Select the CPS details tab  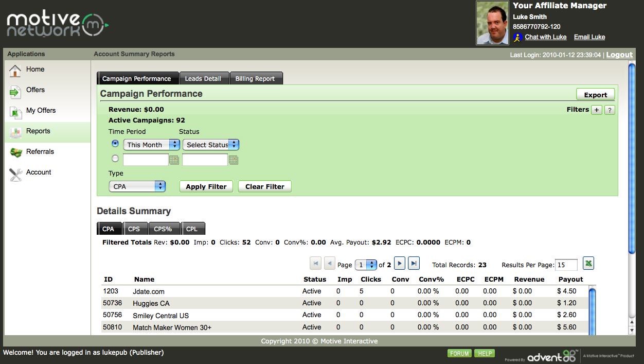tap(135, 229)
